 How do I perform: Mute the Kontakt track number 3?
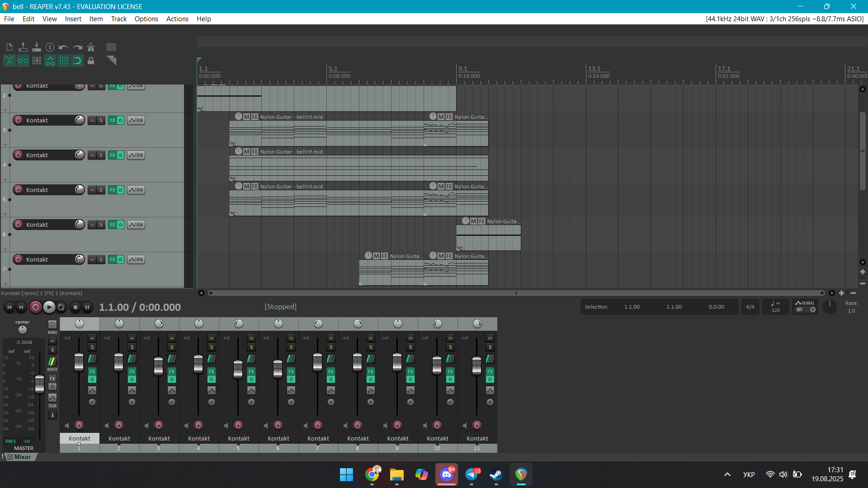pyautogui.click(x=92, y=120)
